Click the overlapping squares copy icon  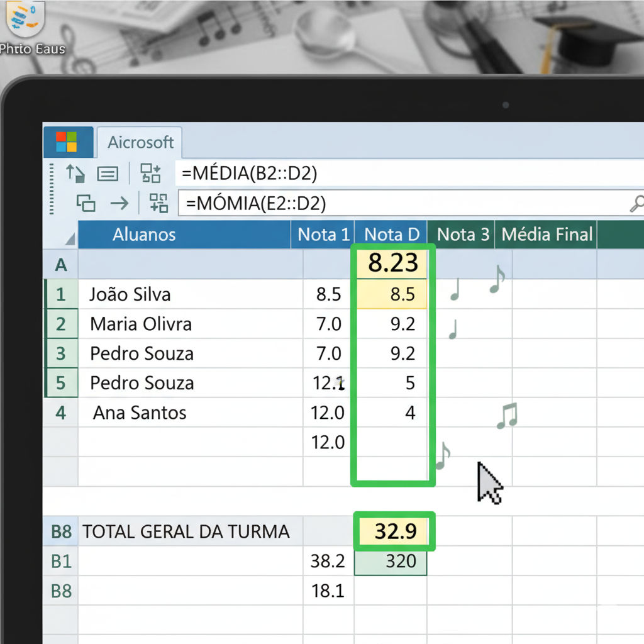[x=86, y=203]
